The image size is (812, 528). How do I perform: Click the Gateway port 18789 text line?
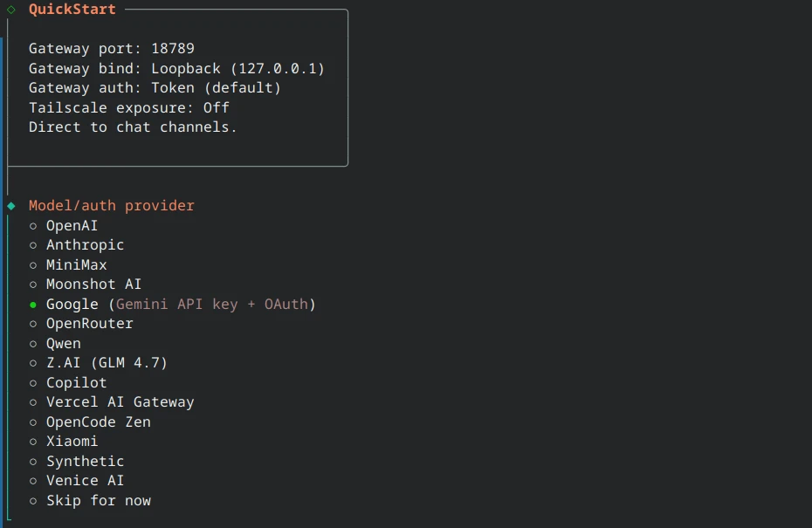click(112, 48)
